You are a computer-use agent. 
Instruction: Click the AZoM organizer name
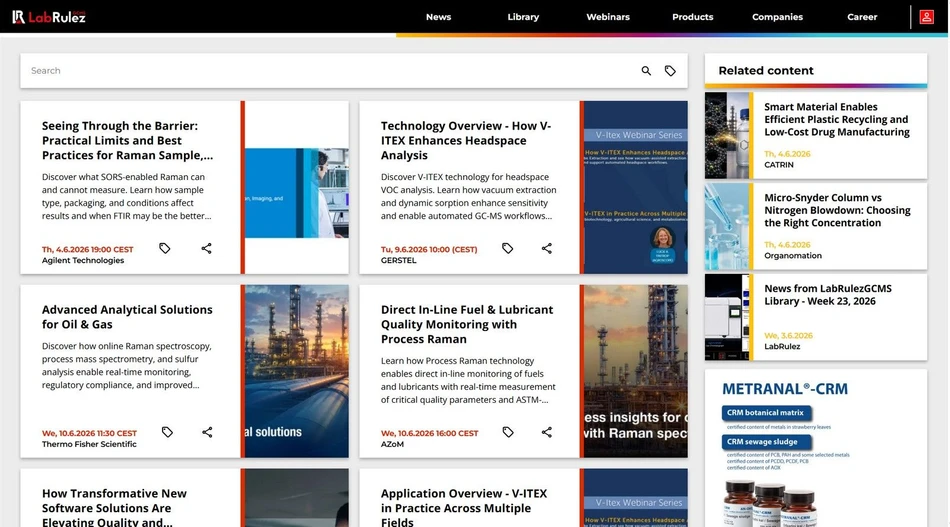point(392,444)
